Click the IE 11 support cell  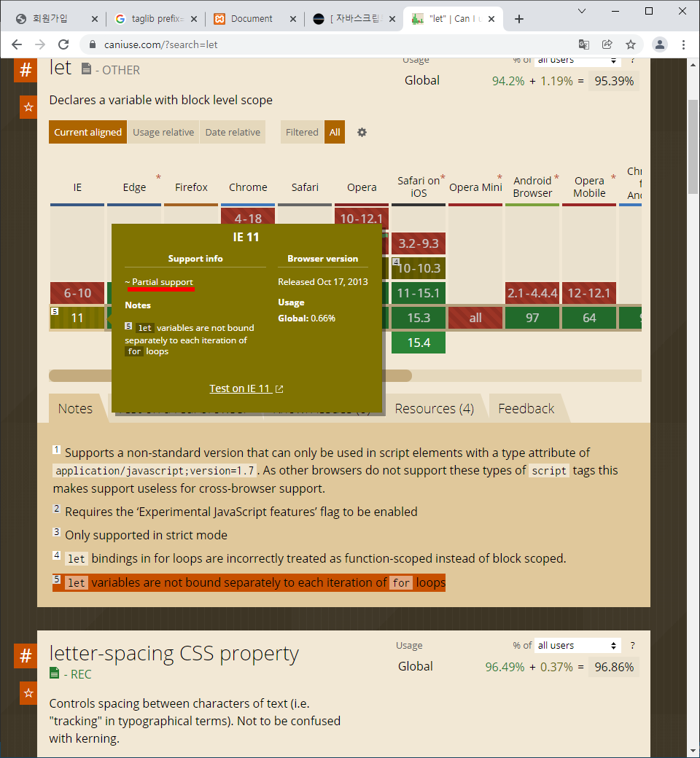pyautogui.click(x=77, y=318)
